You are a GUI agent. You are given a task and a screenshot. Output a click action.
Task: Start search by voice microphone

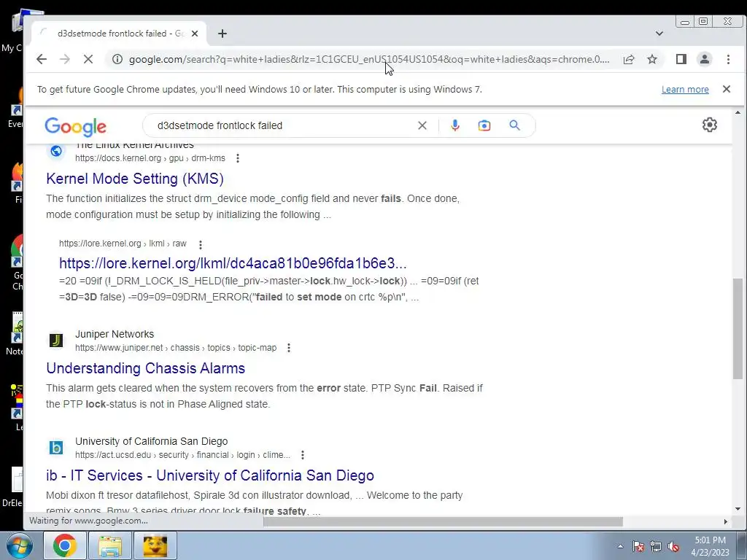coord(455,125)
